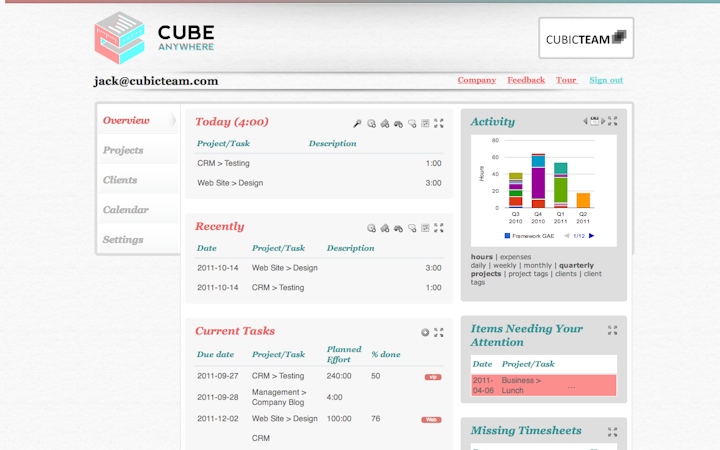Click the Q2 2011 orange bar
Screen dimensions: 720x450
coord(583,200)
